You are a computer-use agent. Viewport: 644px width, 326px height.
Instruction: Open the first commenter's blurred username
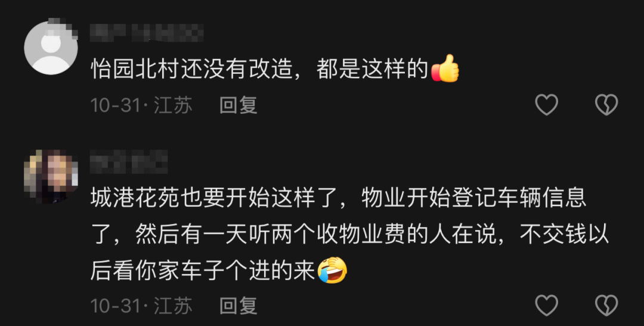147,33
